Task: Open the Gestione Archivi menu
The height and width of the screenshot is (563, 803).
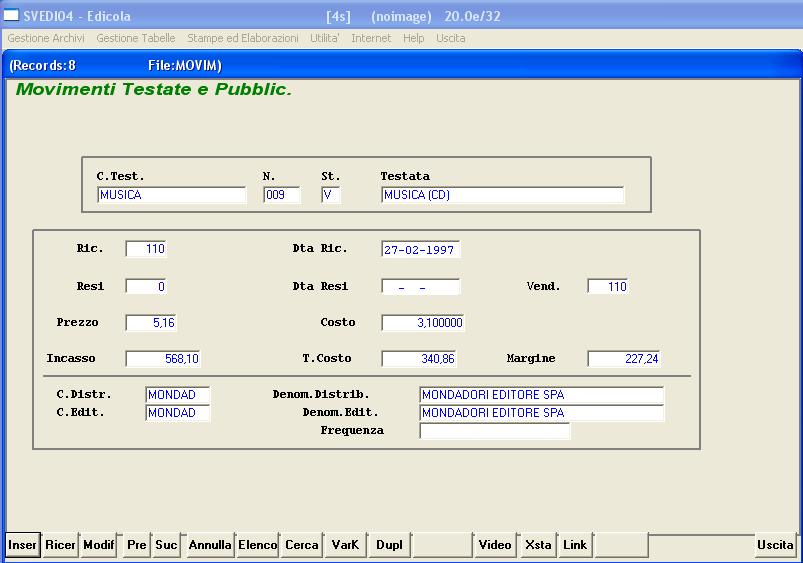Action: pyautogui.click(x=46, y=38)
